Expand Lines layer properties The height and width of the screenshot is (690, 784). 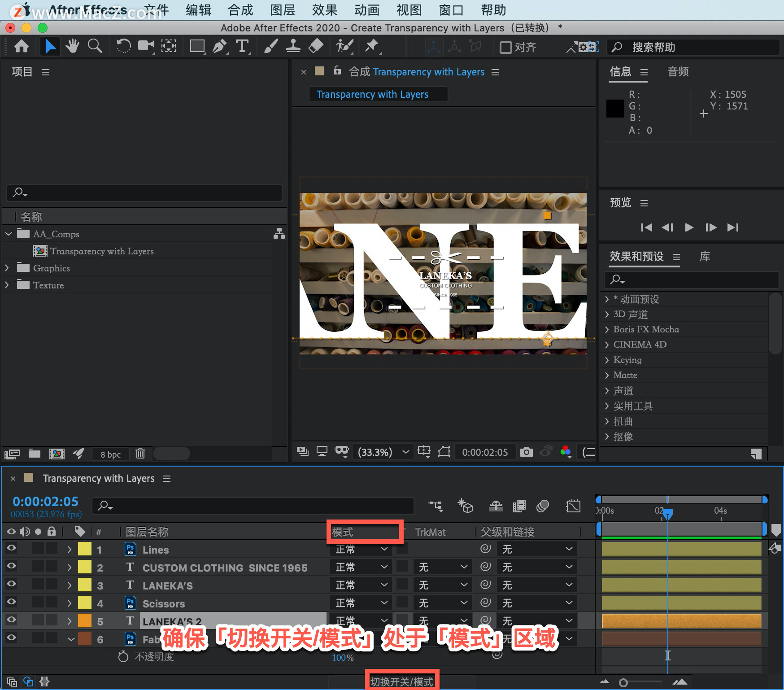coord(70,549)
